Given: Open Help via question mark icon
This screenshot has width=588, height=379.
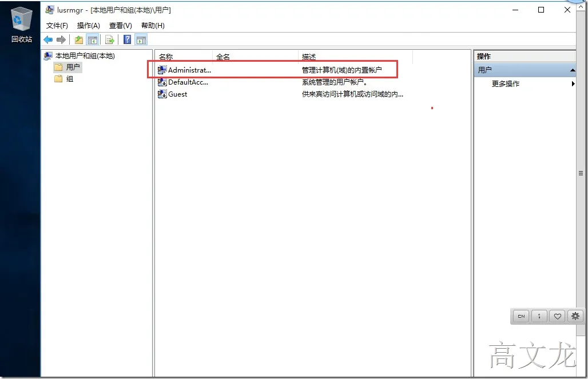Looking at the screenshot, I should coord(128,39).
